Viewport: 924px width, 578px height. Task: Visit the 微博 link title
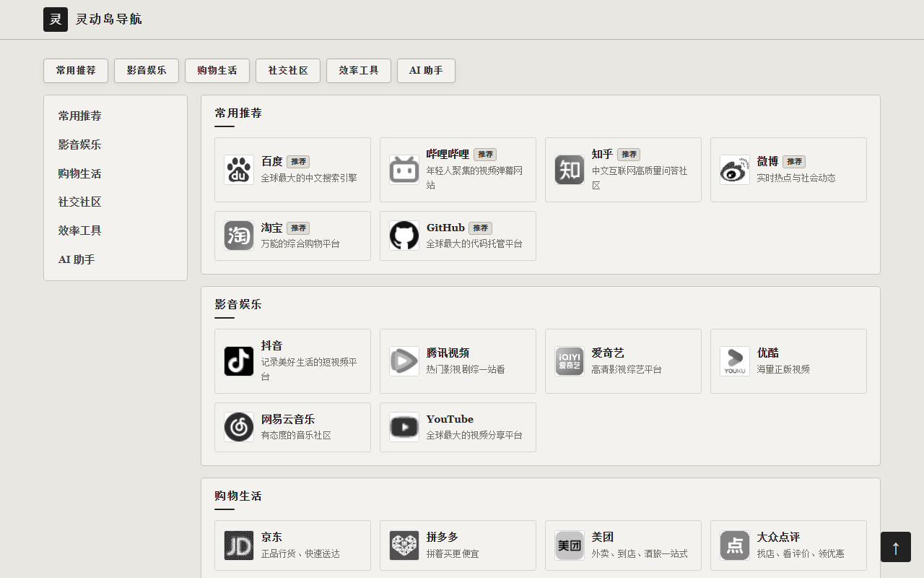click(x=768, y=161)
